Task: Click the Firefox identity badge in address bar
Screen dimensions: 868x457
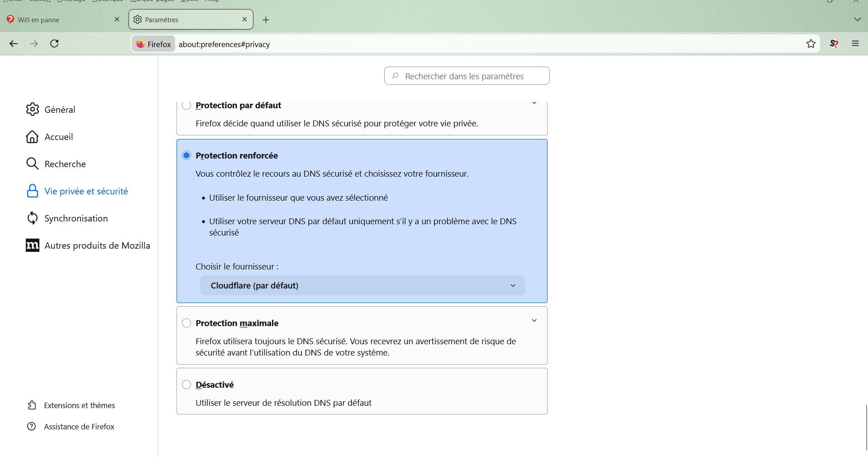Action: 153,44
